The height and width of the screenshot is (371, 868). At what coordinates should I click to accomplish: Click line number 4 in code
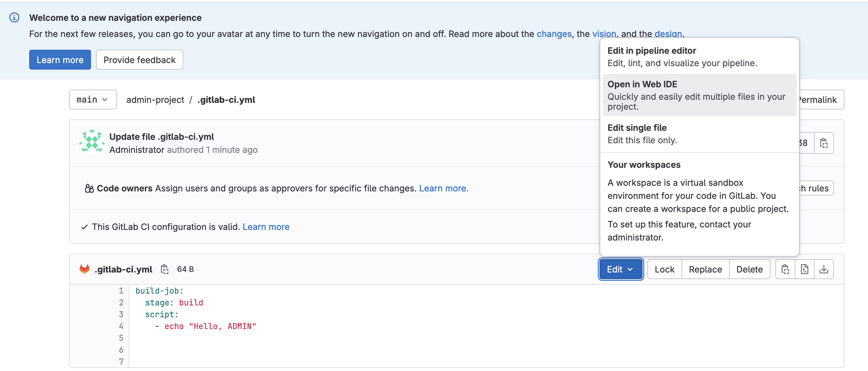tap(121, 326)
